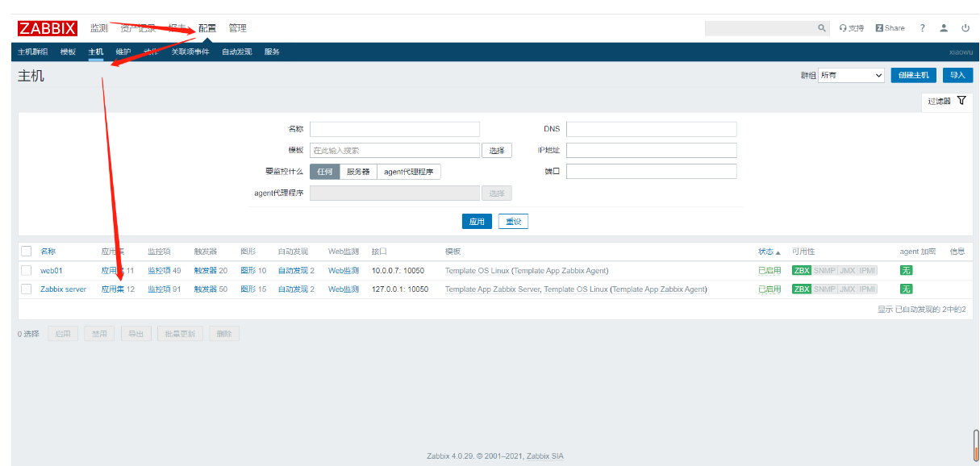Open 触发器 50 for Zabbix server
Image resolution: width=980 pixels, height=466 pixels.
coord(206,289)
